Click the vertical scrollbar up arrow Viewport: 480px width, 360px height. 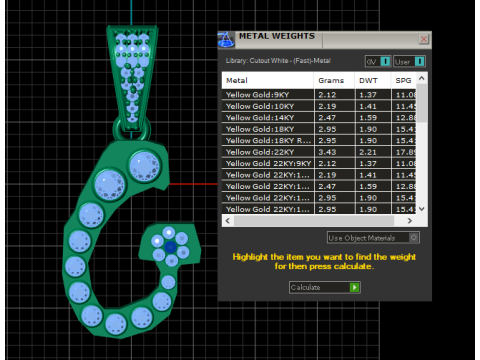tap(422, 78)
